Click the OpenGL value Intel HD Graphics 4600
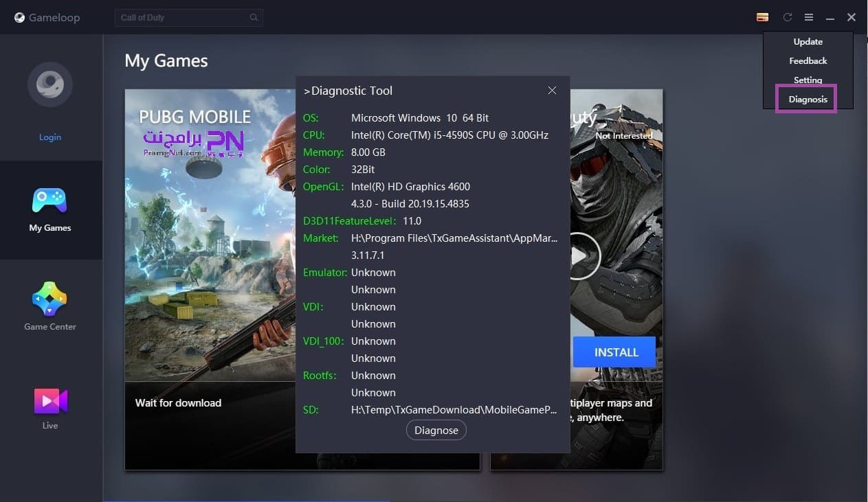Viewport: 868px width, 502px height. 410,187
